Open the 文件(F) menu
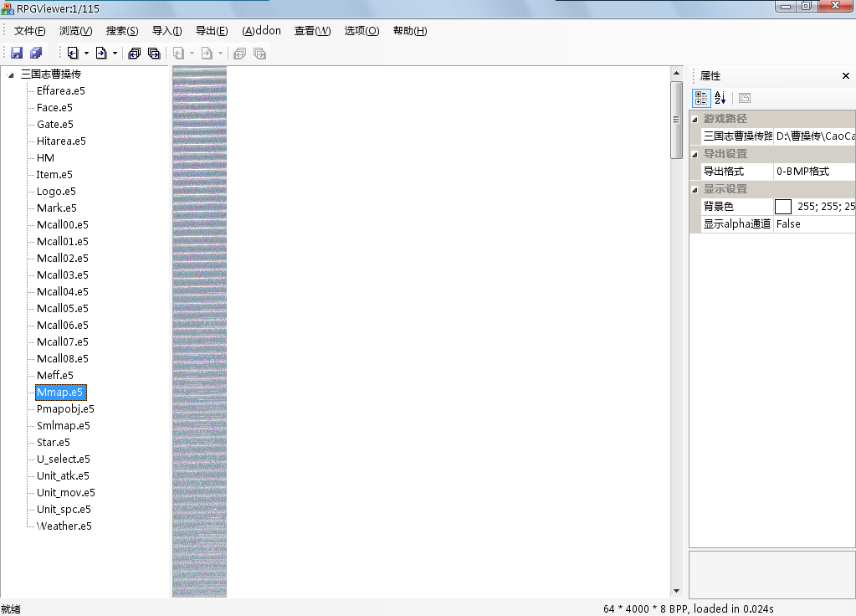Viewport: 856px width, 616px height. coord(29,31)
